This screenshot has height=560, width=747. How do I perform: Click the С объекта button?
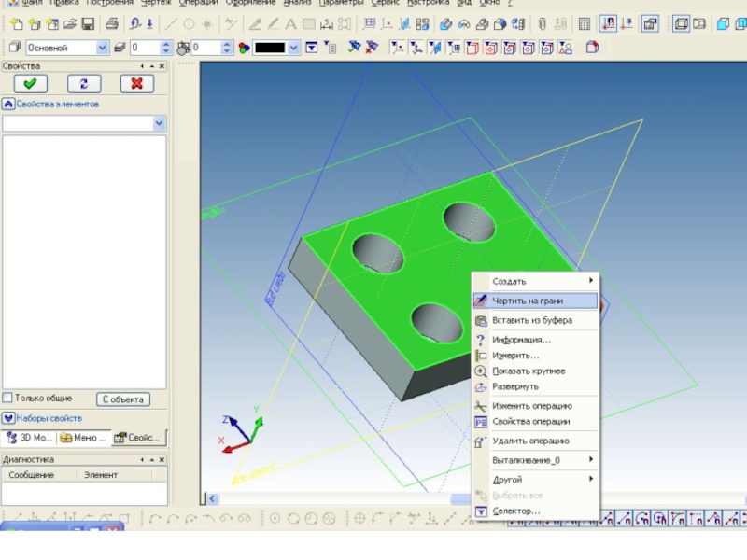[122, 399]
